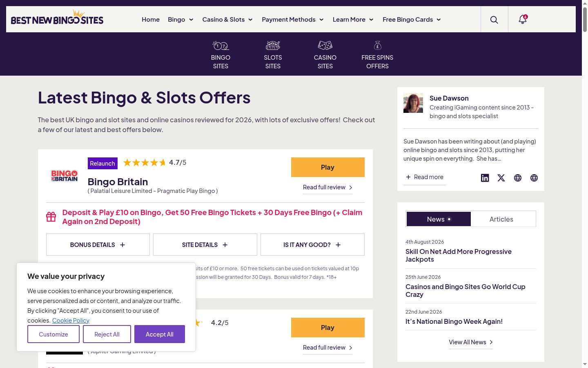This screenshot has height=368, width=588.
Task: Open the search magnifier icon
Action: click(x=494, y=20)
